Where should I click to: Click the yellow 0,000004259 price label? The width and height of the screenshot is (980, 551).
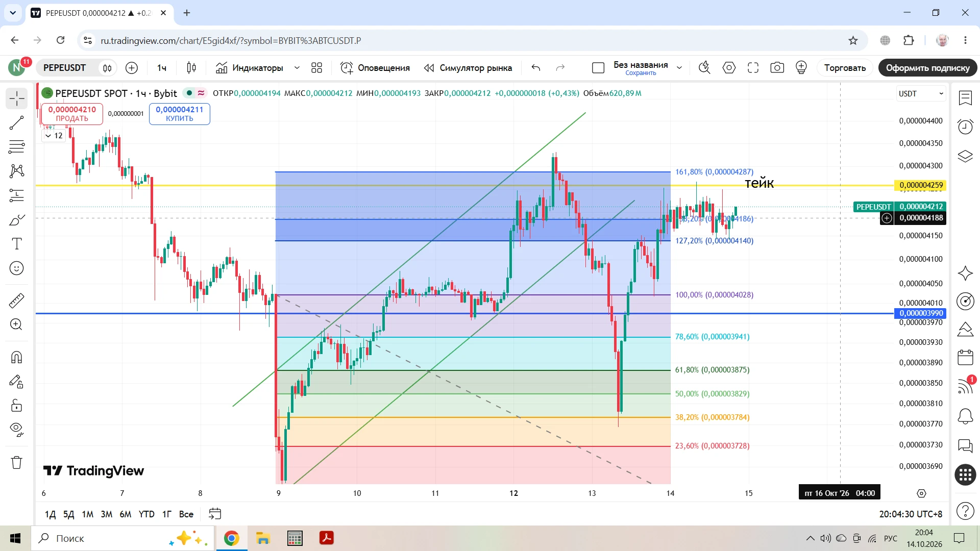pos(921,185)
